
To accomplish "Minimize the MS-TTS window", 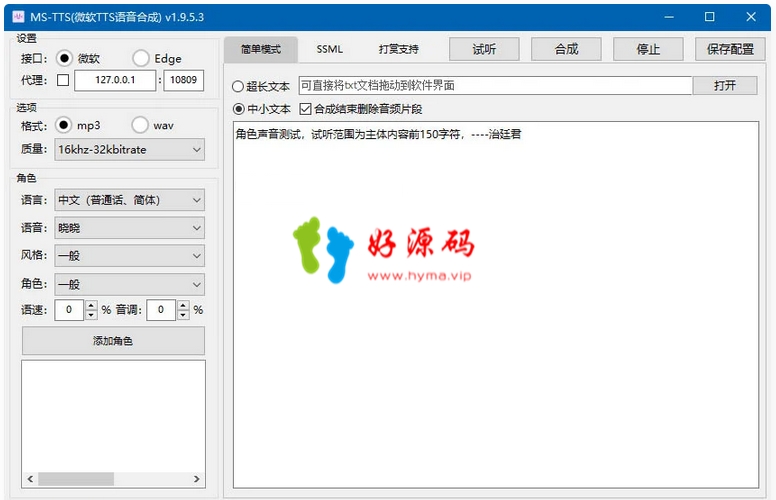I will (x=669, y=17).
